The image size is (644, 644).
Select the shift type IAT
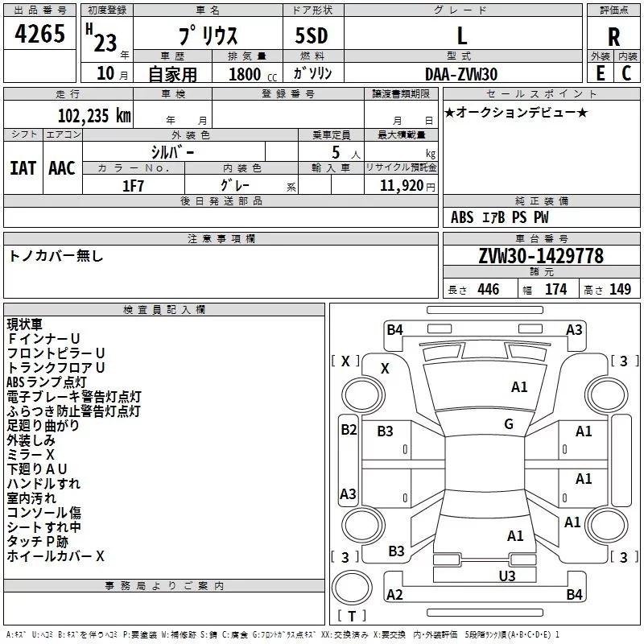(x=23, y=168)
